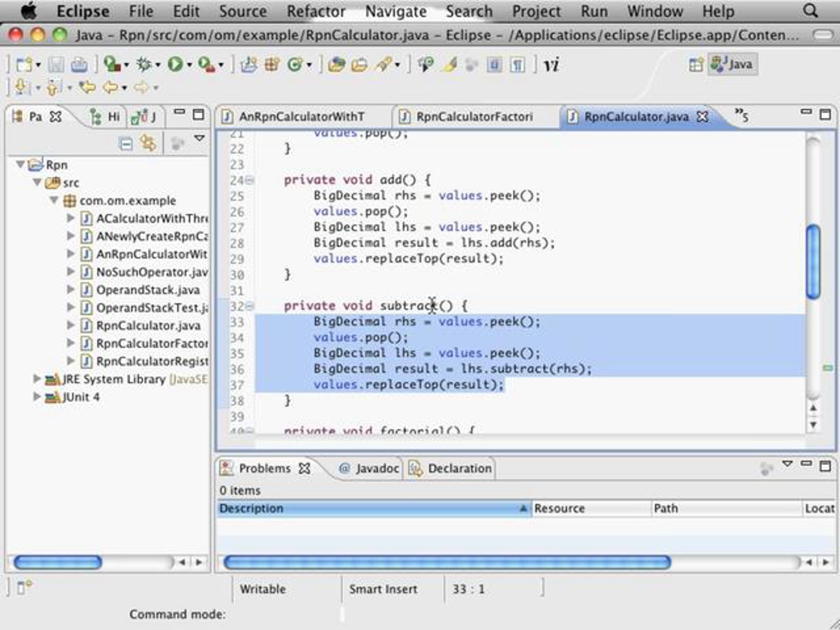Maximize the Package Explorer panel
The image size is (840, 630).
(x=198, y=115)
